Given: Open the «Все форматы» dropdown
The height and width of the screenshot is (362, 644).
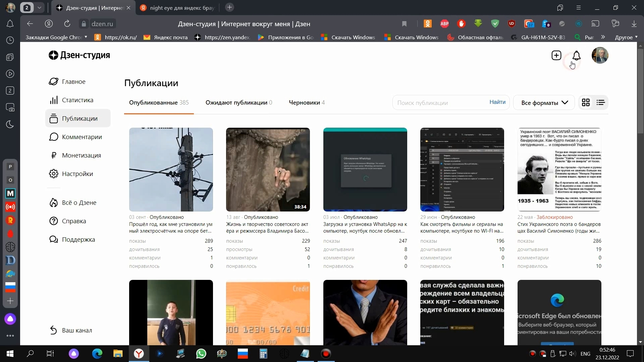Looking at the screenshot, I should [543, 103].
